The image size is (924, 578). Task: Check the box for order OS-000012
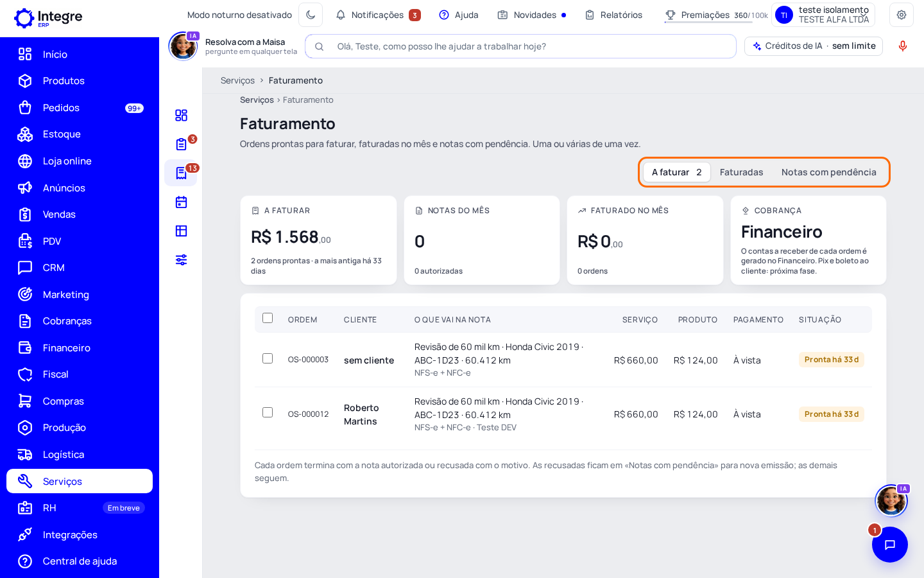pos(268,412)
